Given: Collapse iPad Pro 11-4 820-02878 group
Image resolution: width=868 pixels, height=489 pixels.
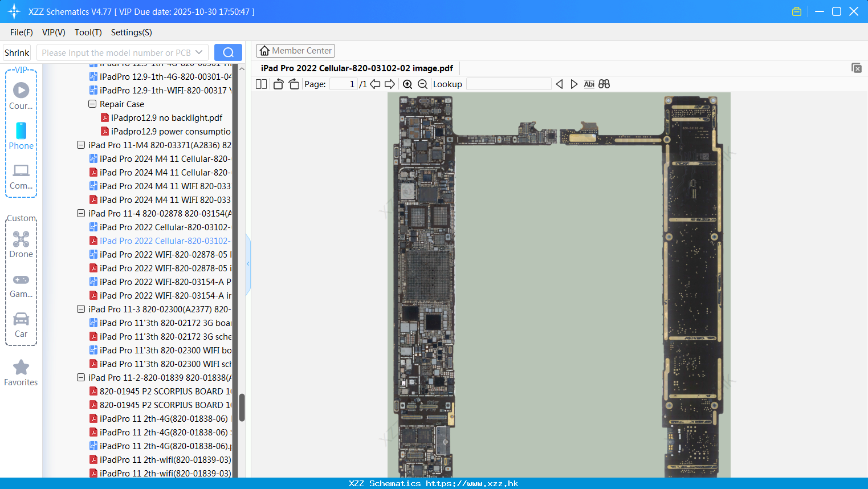Looking at the screenshot, I should point(81,213).
